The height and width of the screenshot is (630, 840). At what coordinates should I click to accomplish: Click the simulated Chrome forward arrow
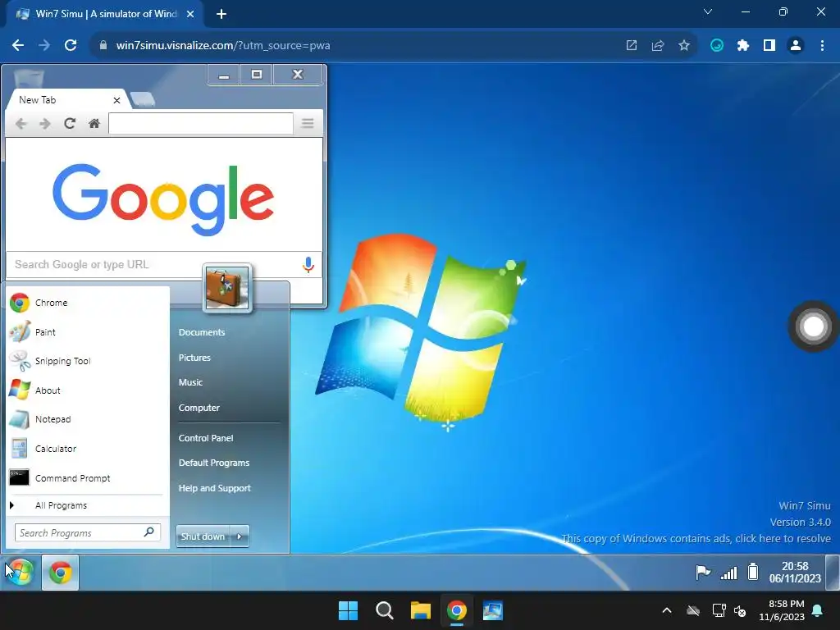click(45, 124)
